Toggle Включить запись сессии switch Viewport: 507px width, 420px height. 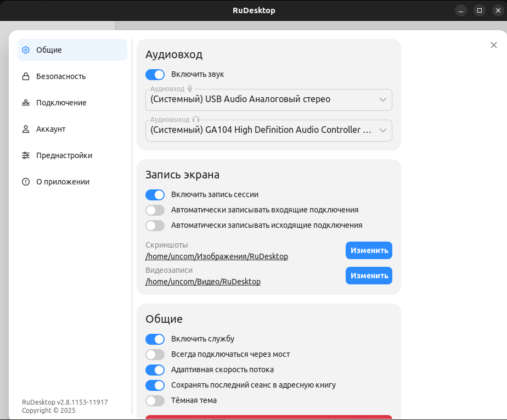(155, 195)
